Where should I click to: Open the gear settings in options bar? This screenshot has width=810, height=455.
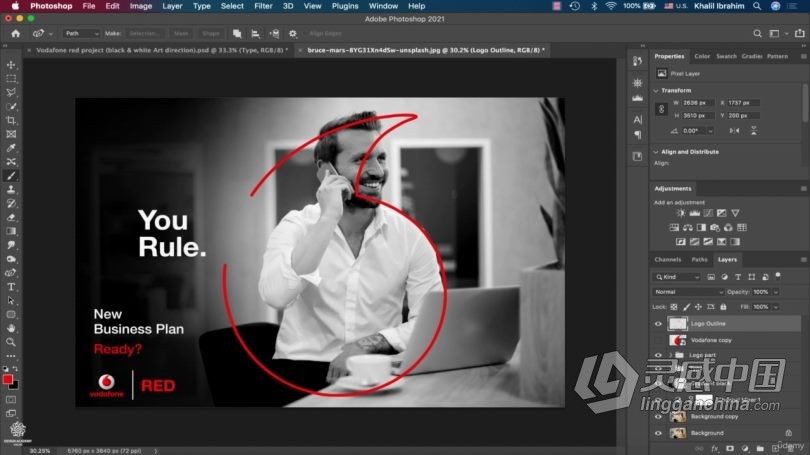tap(293, 34)
